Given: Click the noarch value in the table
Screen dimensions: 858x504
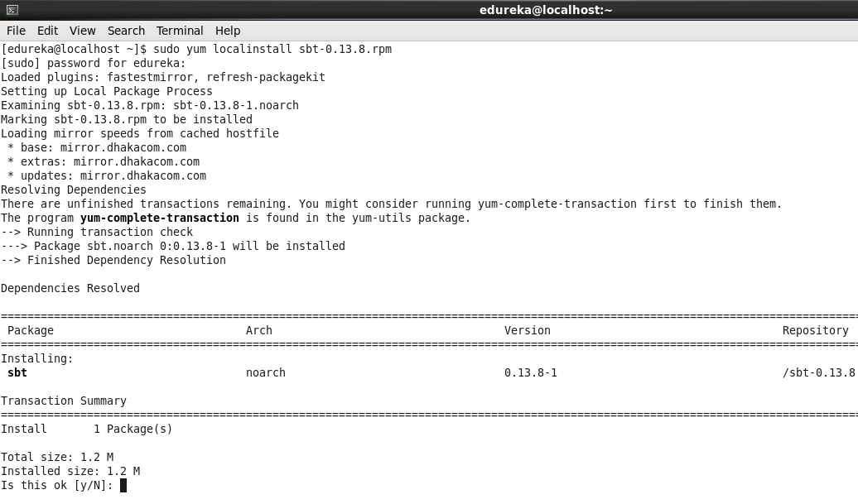Looking at the screenshot, I should pos(265,372).
